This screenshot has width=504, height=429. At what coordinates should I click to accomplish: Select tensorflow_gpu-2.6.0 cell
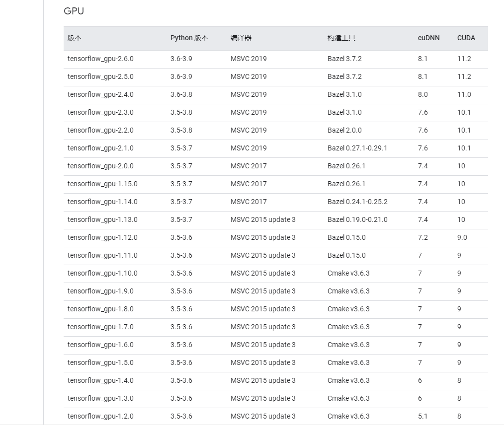point(100,59)
